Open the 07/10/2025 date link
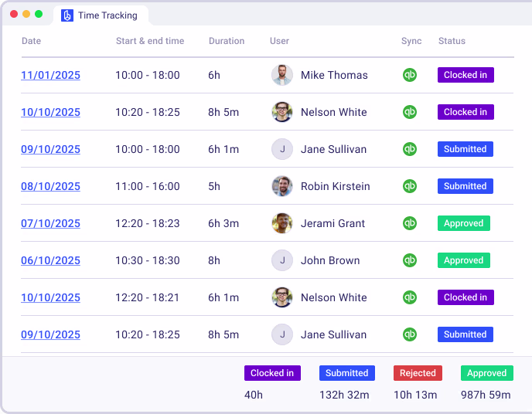 pos(50,223)
